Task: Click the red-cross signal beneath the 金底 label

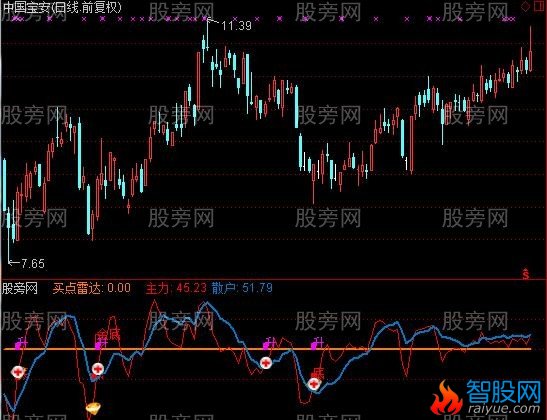Action: click(x=97, y=369)
